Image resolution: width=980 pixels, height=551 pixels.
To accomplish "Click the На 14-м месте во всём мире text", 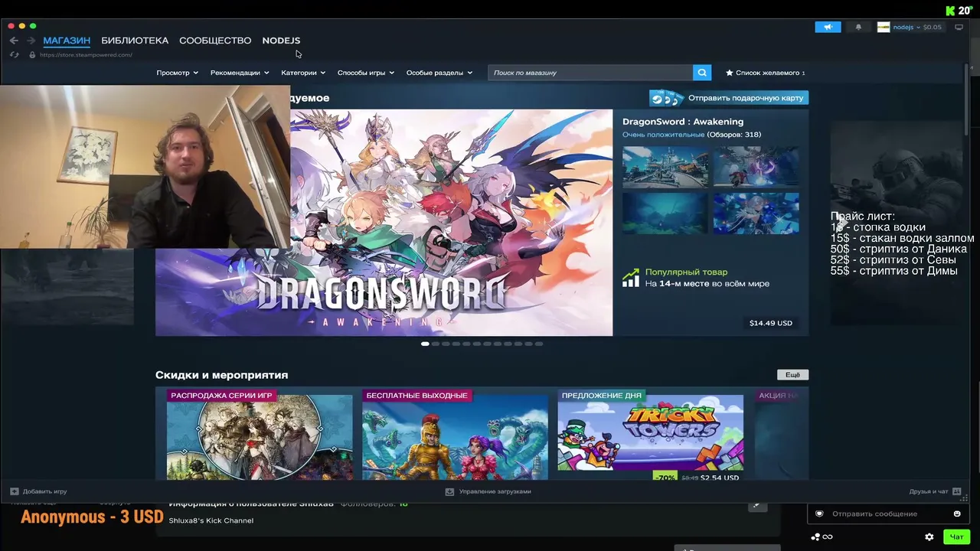I will coord(707,284).
